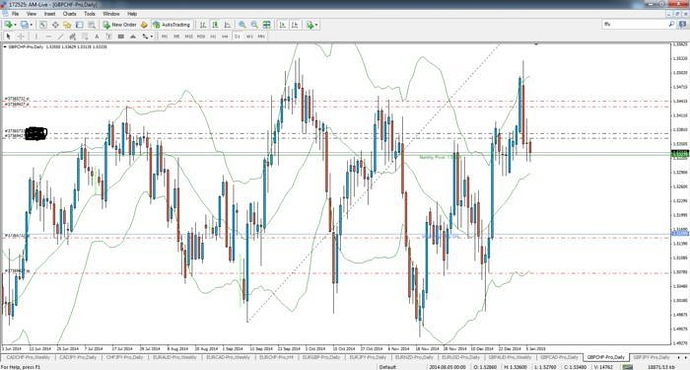Toggle the Terminal panel
690x370 pixels.
[79, 25]
